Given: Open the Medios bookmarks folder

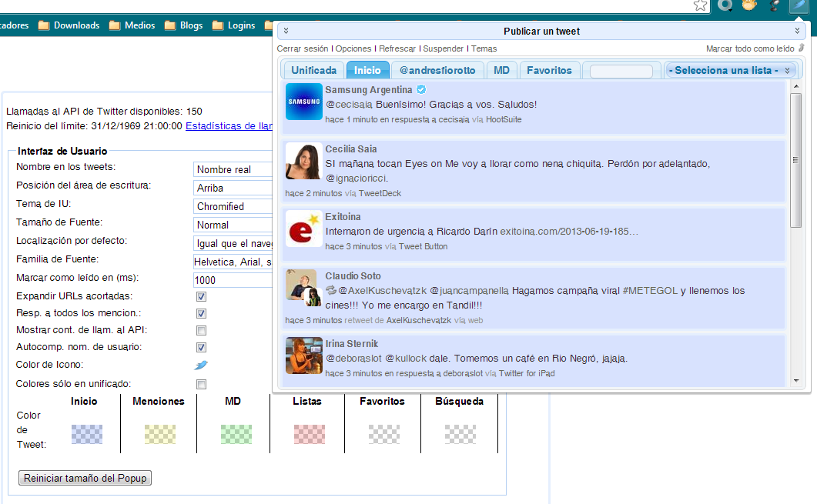Looking at the screenshot, I should click(132, 25).
